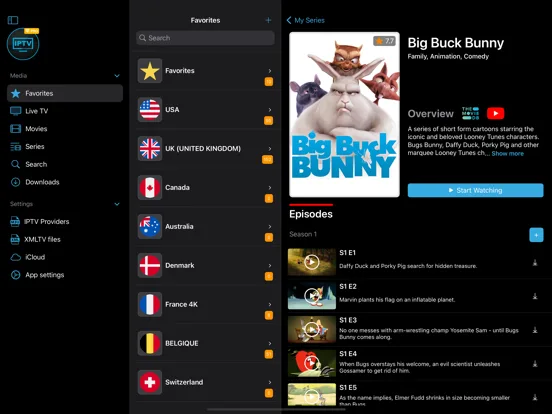The height and width of the screenshot is (414, 552).
Task: Click the Season 1 plus button
Action: click(x=536, y=235)
